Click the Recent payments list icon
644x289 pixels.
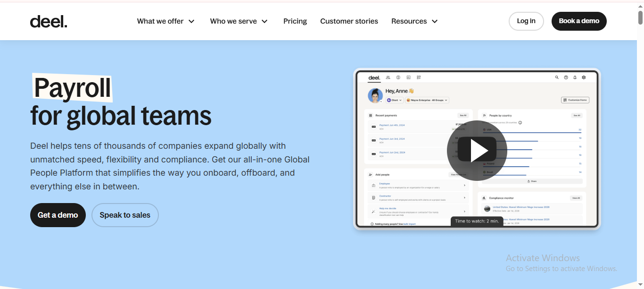coord(371,115)
